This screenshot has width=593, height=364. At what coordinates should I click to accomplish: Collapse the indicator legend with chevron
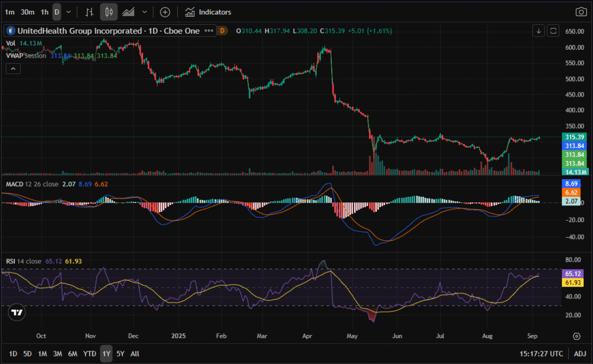[x=13, y=69]
